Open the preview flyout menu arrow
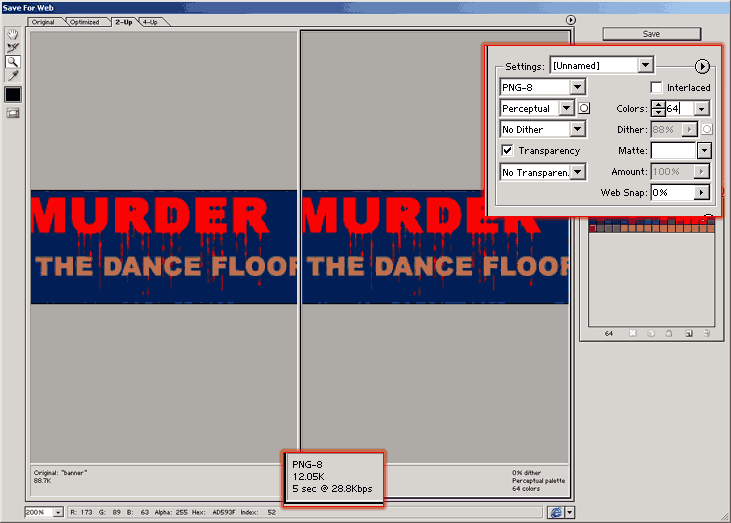 click(x=571, y=20)
